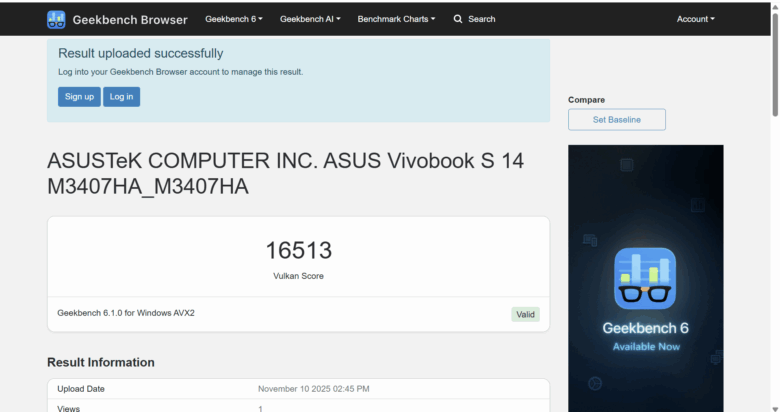Click the scrollbar down arrow
The image size is (780, 412).
[x=775, y=408]
